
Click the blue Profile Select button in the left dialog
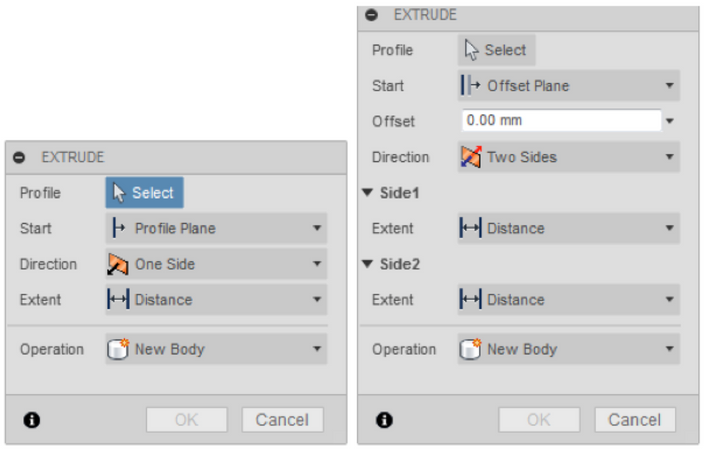[144, 193]
